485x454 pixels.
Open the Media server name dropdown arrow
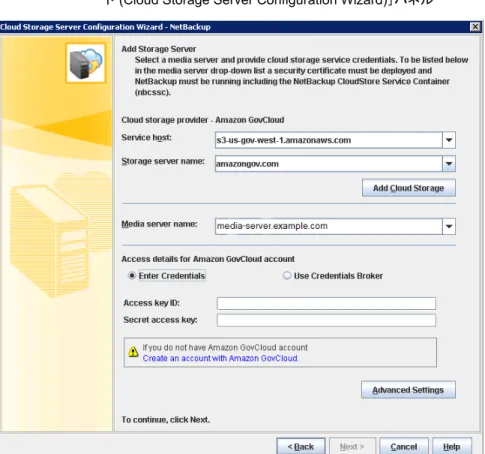tap(449, 226)
